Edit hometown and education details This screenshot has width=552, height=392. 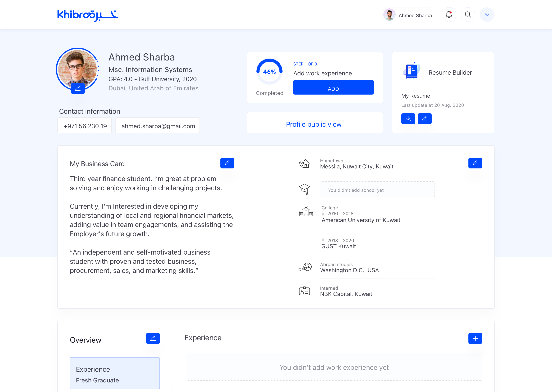coord(475,163)
